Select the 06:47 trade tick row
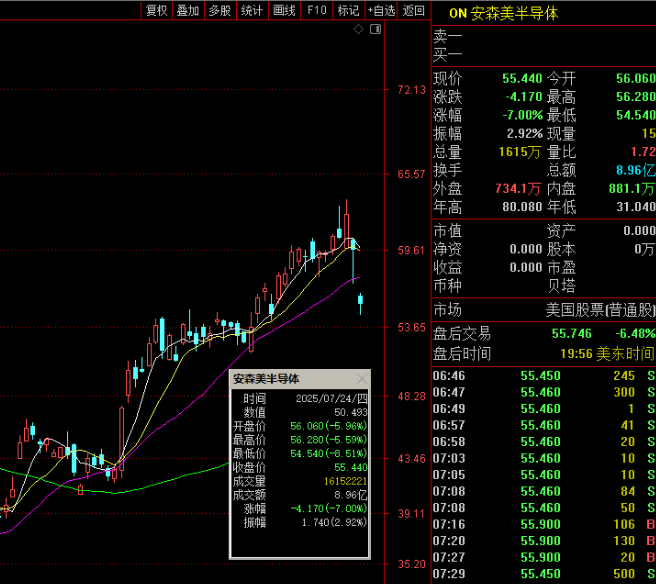The width and height of the screenshot is (656, 584). click(543, 392)
